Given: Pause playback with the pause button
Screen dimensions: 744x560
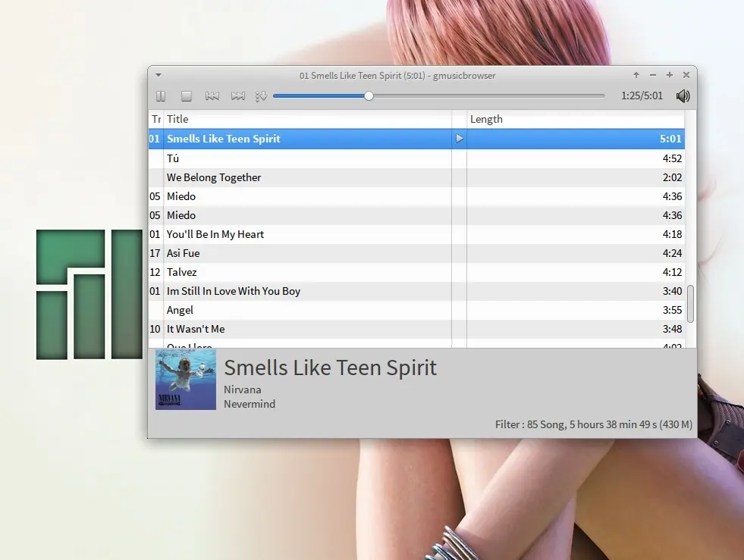Looking at the screenshot, I should pyautogui.click(x=161, y=96).
